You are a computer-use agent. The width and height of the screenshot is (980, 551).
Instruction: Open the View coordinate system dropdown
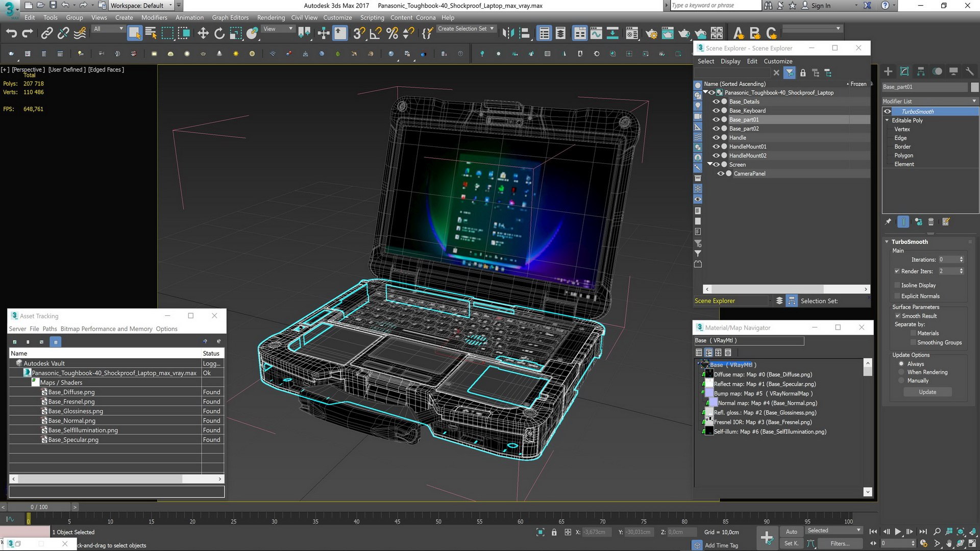coord(278,29)
